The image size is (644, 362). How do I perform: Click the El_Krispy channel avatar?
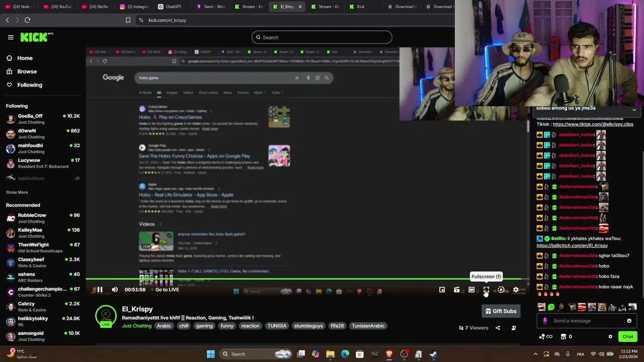tap(106, 316)
